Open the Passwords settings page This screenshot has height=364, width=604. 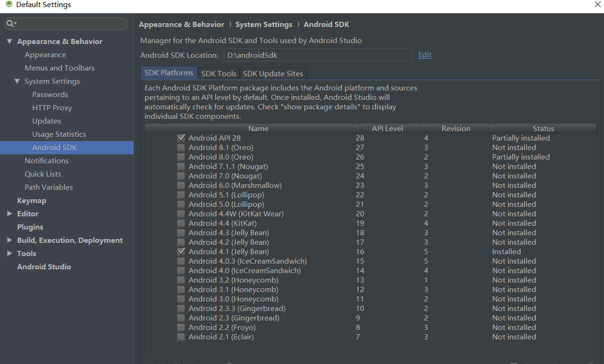point(50,95)
